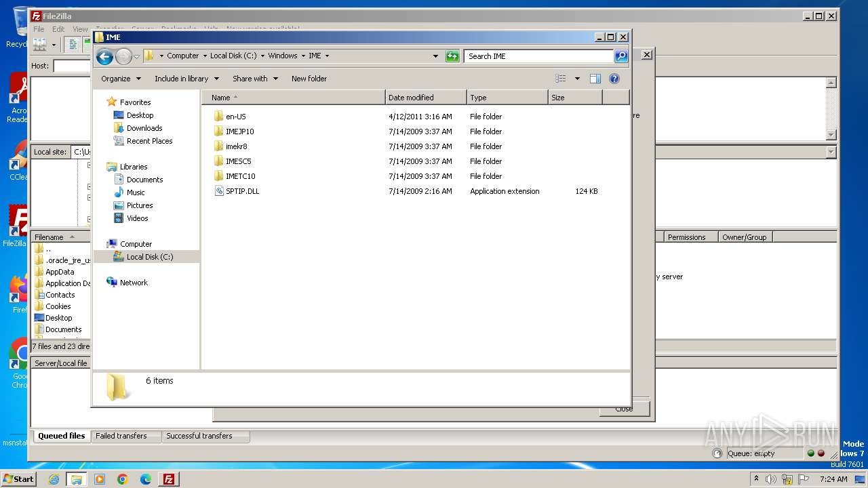Open recent pages dropdown next to forward
Screen dimensions: 868x488
(136, 56)
